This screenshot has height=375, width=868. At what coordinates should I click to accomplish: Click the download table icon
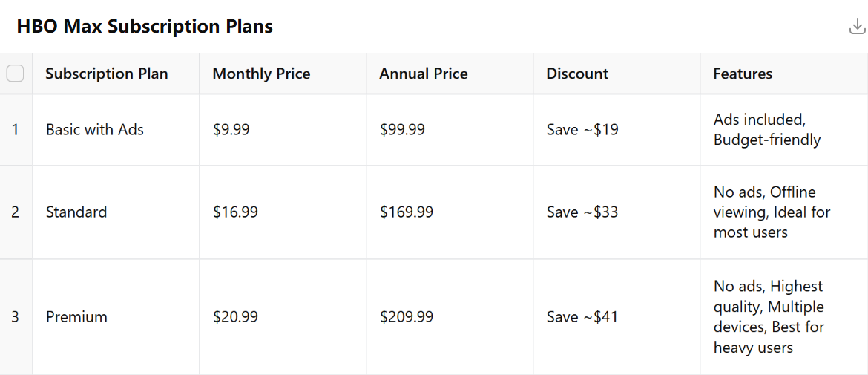pos(857,27)
